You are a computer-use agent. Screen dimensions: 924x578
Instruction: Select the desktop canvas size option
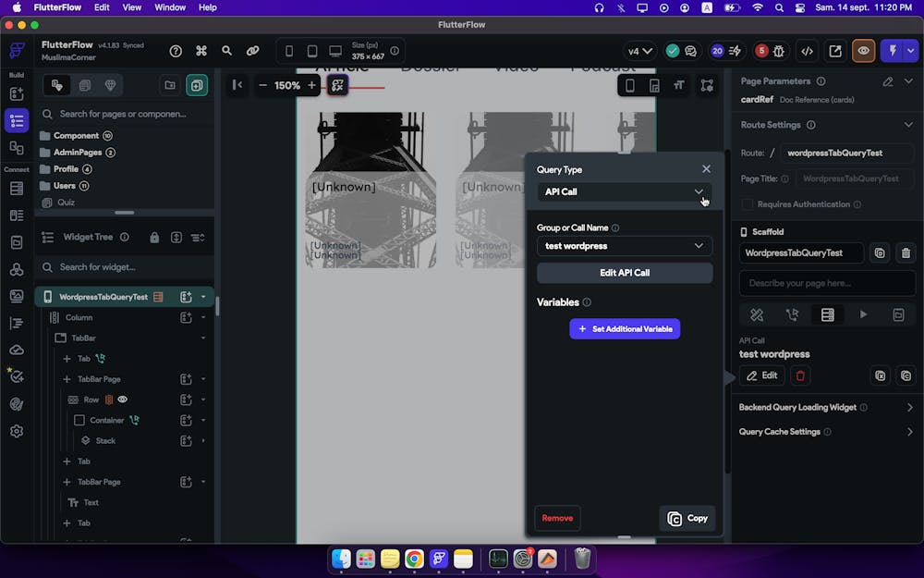[334, 51]
